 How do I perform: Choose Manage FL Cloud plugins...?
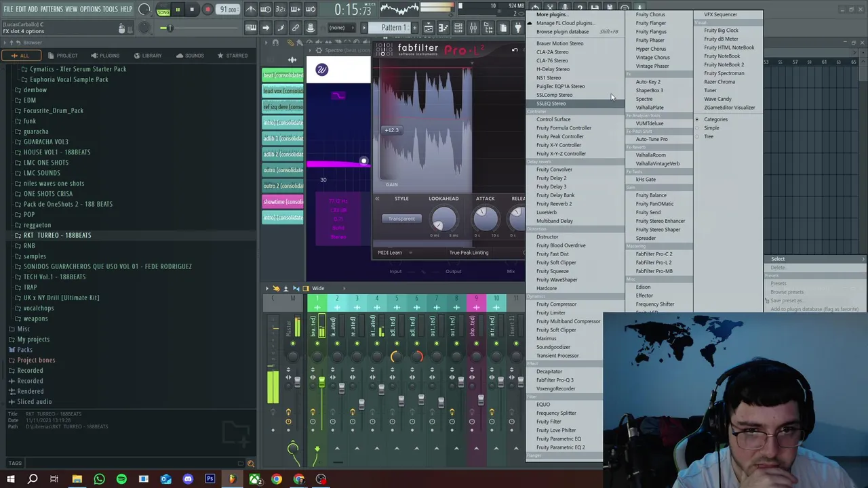566,23
